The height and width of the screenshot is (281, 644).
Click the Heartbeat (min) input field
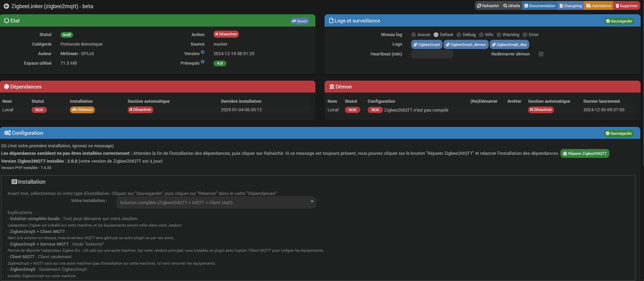pyautogui.click(x=432, y=54)
